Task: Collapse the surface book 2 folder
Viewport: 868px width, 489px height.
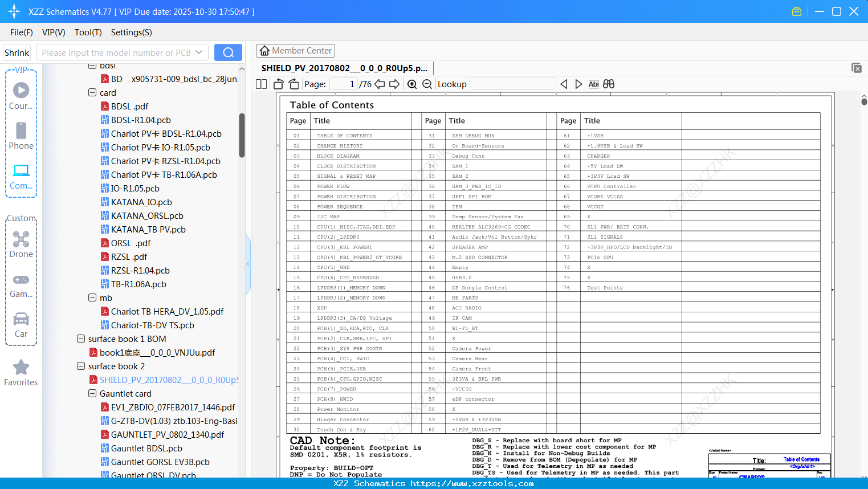Action: [x=81, y=366]
